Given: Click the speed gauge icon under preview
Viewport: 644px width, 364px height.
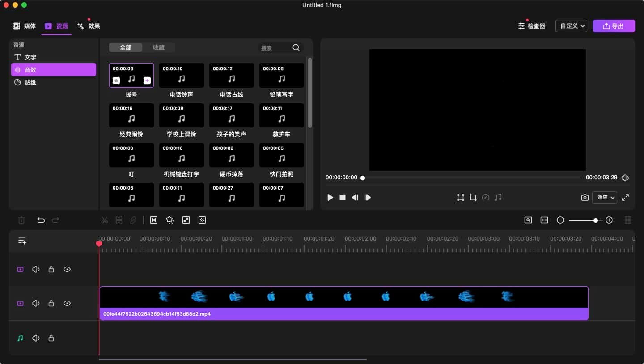Looking at the screenshot, I should 486,197.
